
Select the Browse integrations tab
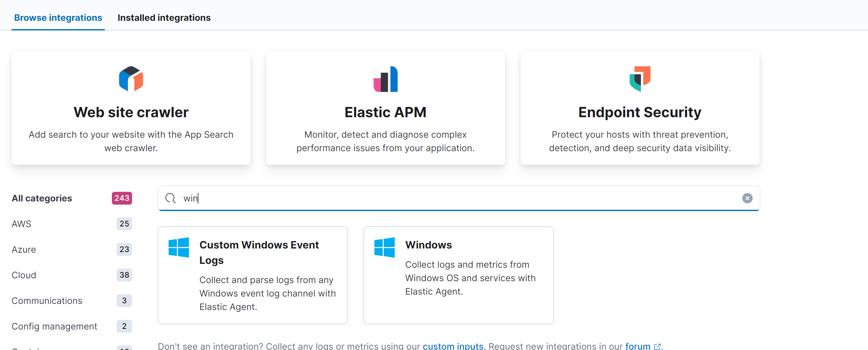pyautogui.click(x=58, y=18)
